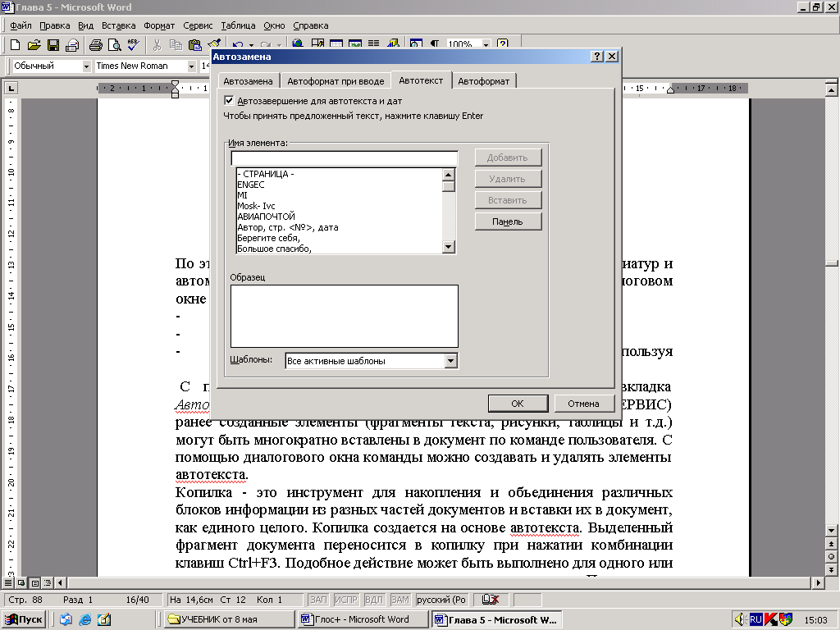Toggle ВДЛ extend selection indicator
Screen dimensions: 840x630
tap(373, 600)
